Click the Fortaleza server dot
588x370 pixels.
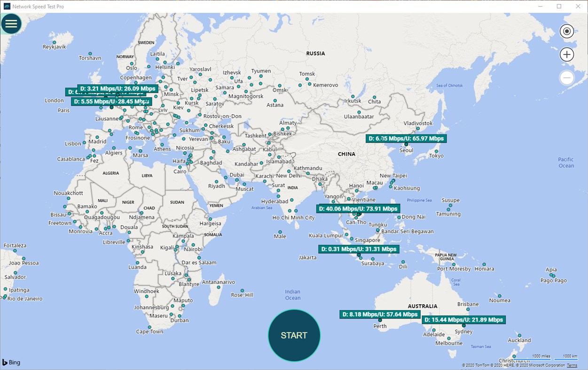pyautogui.click(x=15, y=251)
